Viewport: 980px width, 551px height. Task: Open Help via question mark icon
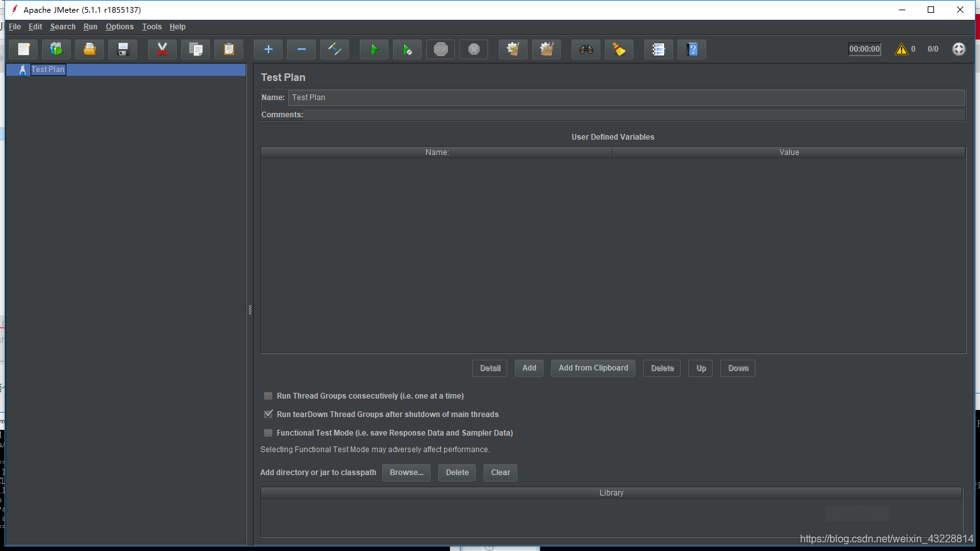click(x=692, y=49)
